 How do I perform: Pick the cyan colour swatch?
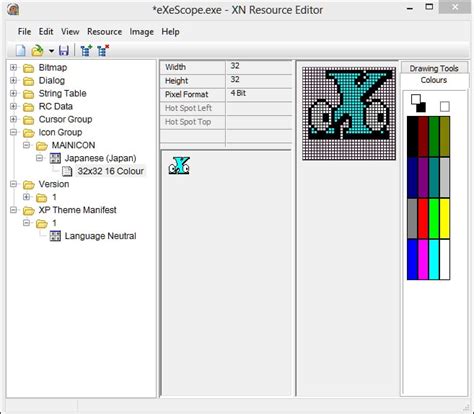(x=434, y=259)
